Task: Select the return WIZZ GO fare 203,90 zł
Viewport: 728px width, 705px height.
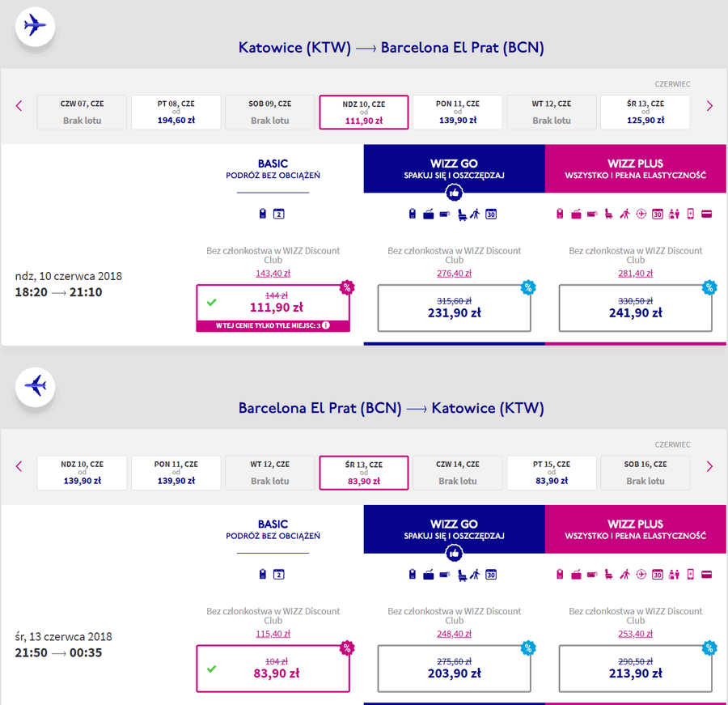Action: click(454, 669)
